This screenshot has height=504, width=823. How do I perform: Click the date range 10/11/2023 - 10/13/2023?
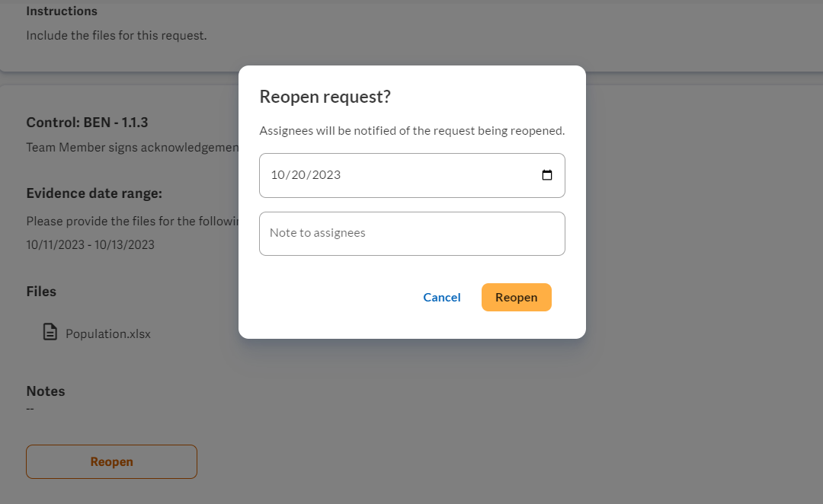(89, 244)
